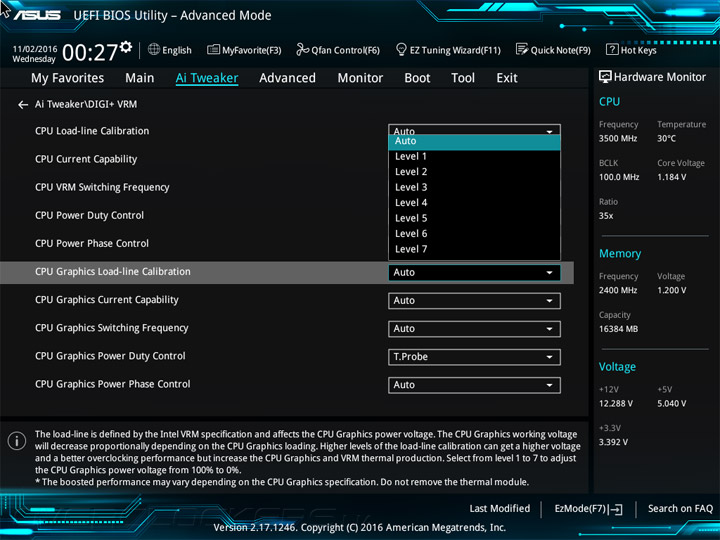This screenshot has width=720, height=540.
Task: Choose Level 7 option
Action: pos(474,249)
